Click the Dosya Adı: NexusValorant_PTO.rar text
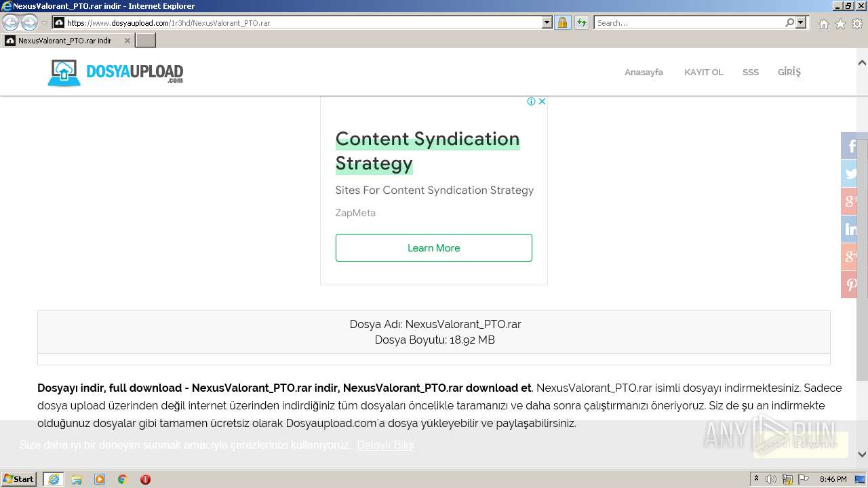This screenshot has height=488, width=868. click(435, 324)
